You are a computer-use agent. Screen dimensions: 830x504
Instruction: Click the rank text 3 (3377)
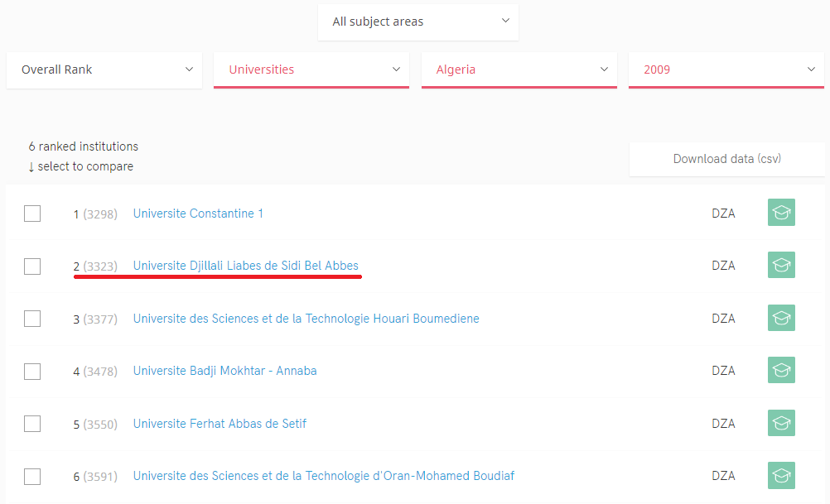pyautogui.click(x=95, y=319)
